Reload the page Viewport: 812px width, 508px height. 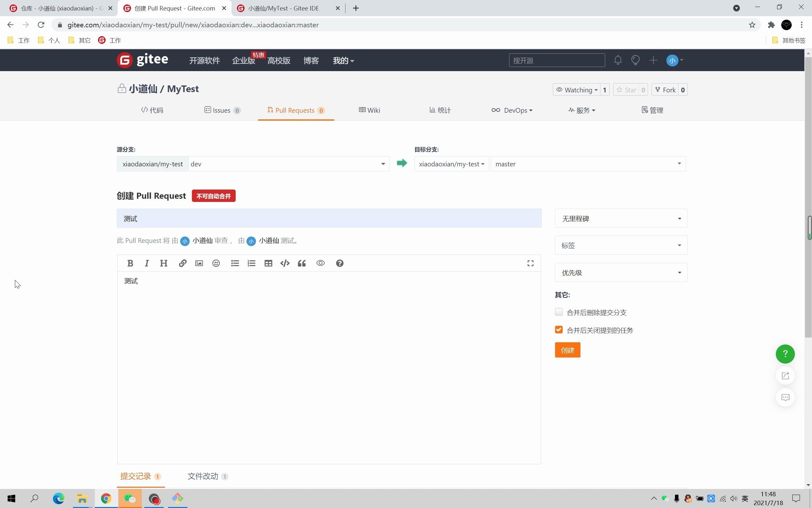click(x=41, y=25)
